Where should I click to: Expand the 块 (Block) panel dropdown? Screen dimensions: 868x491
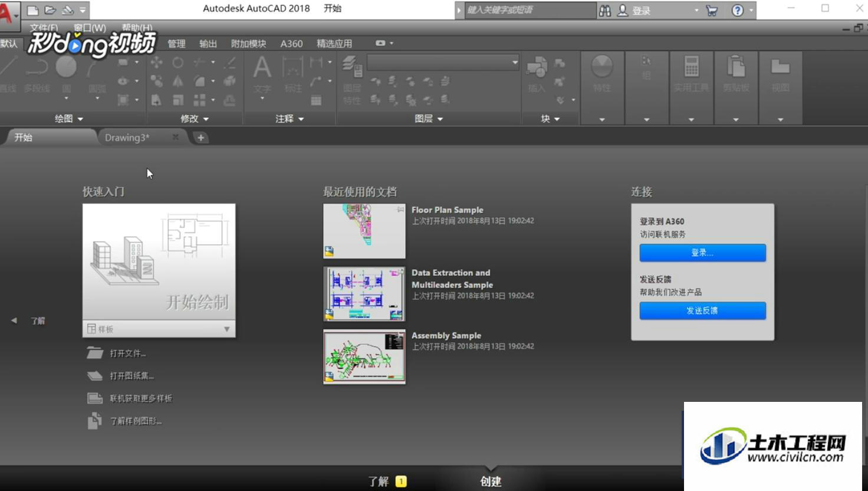point(550,119)
